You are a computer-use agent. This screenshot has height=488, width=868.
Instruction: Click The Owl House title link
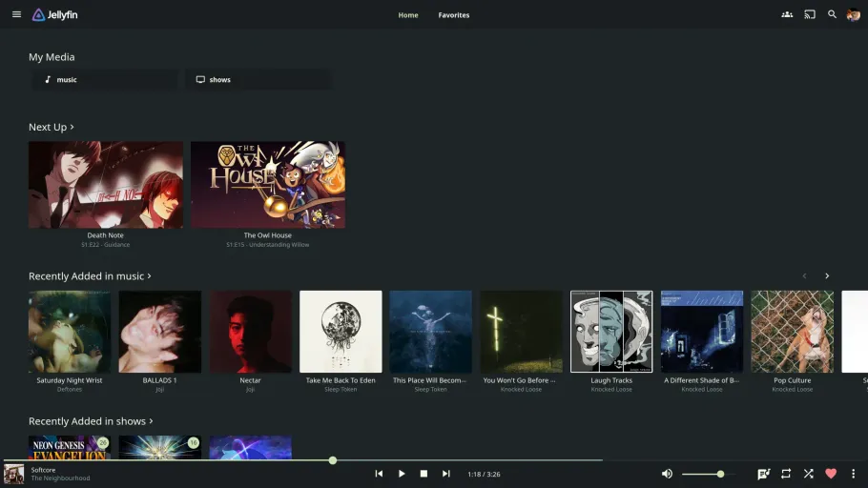click(x=267, y=235)
